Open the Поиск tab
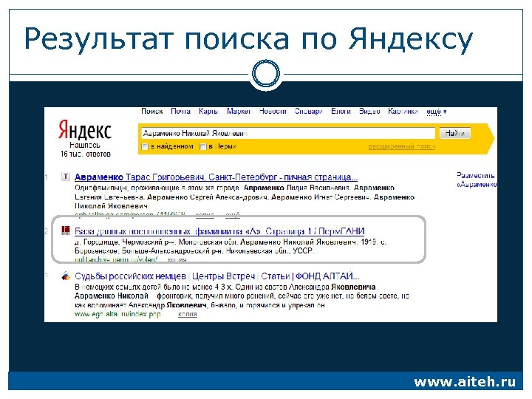 tap(152, 112)
